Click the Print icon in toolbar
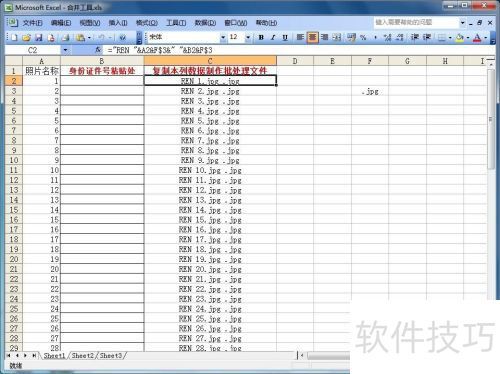Viewport: 500px width, 374px height. click(65, 37)
